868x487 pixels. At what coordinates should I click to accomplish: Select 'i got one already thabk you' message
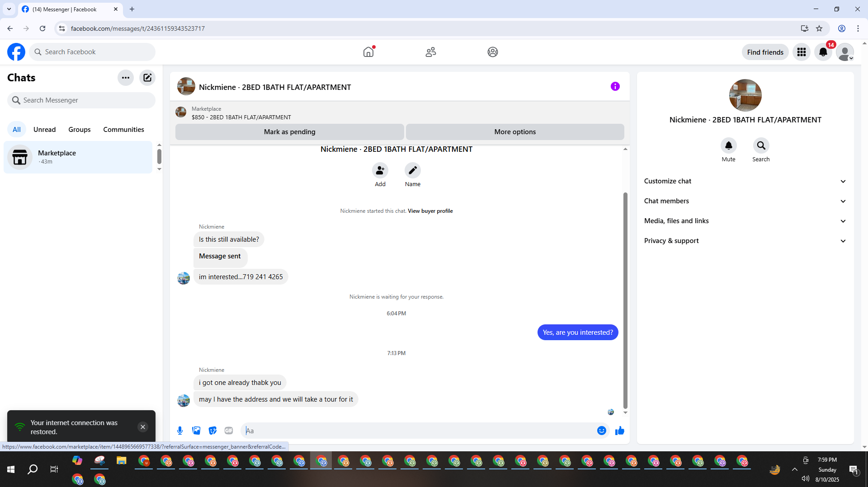(240, 383)
